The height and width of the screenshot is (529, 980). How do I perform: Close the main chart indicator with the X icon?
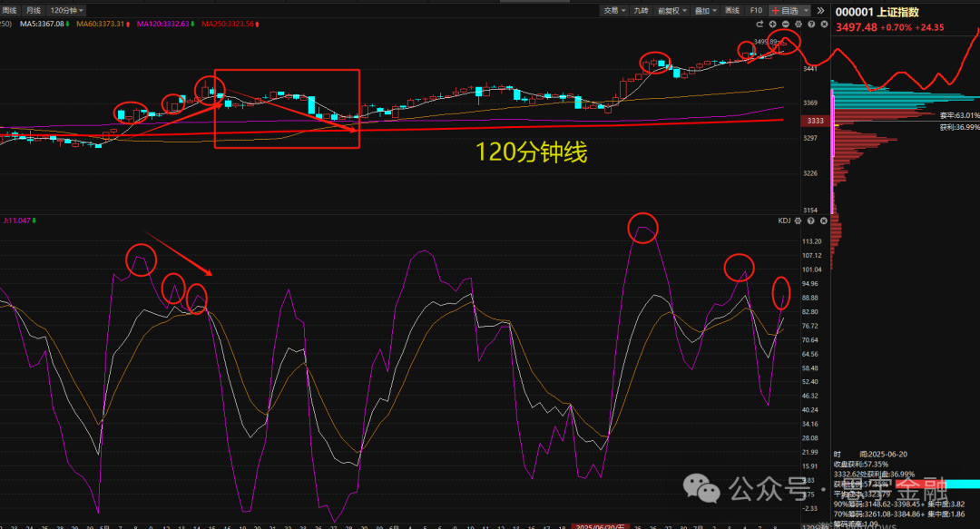coord(824,24)
